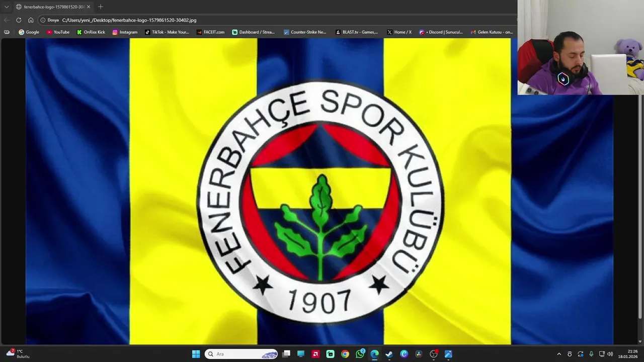Open the green Streamlabs taskbar icon
644x362 pixels.
pyautogui.click(x=330, y=354)
